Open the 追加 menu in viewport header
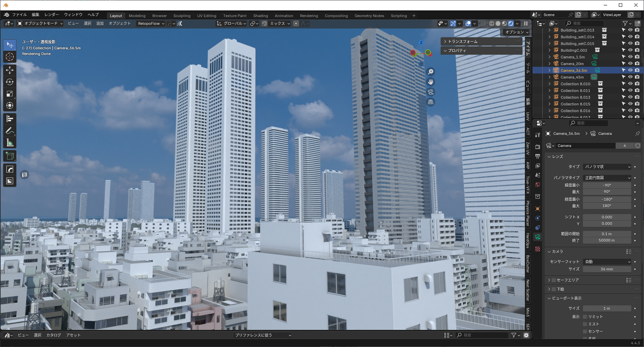The image size is (644, 347). coord(100,23)
